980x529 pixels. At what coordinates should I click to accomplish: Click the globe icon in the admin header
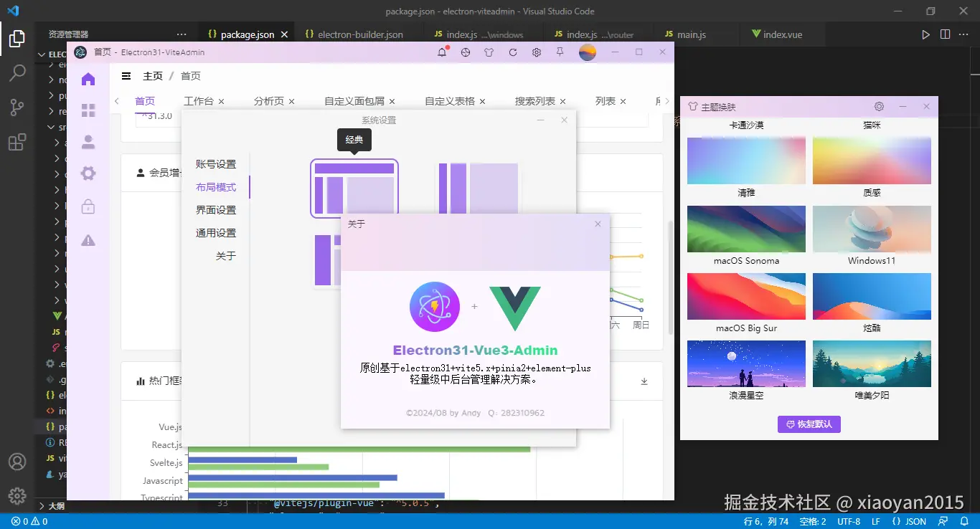coord(466,52)
